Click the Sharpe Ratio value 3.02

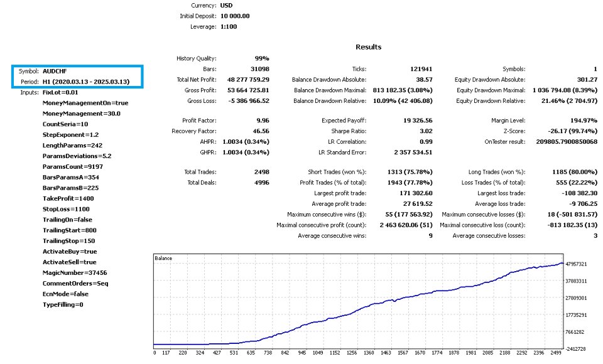[x=426, y=131]
